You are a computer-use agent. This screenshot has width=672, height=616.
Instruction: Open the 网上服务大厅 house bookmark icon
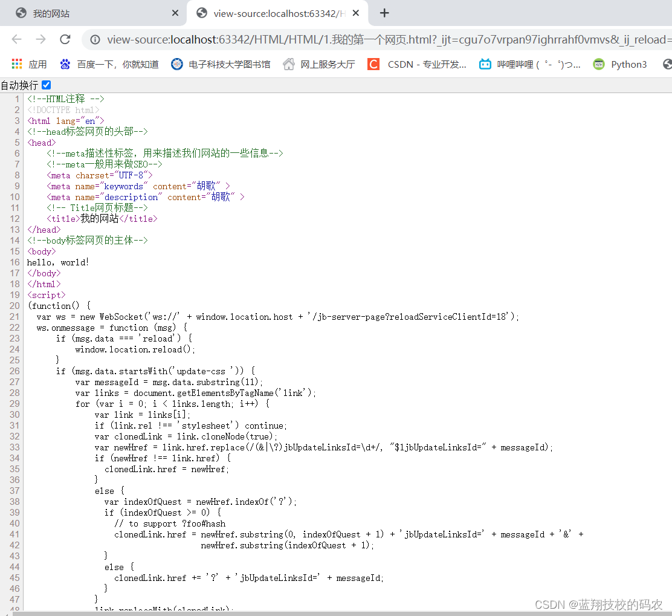(x=289, y=64)
